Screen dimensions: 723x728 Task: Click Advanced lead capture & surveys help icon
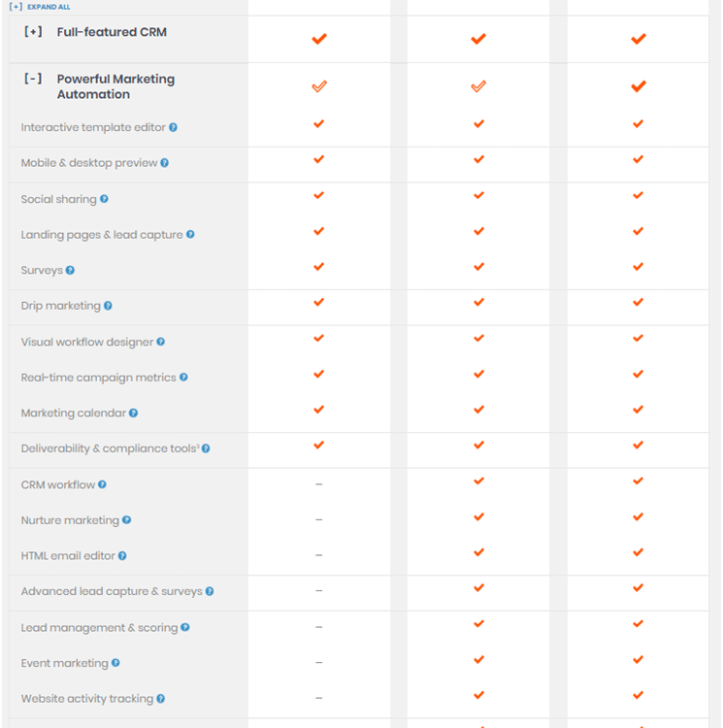210,591
